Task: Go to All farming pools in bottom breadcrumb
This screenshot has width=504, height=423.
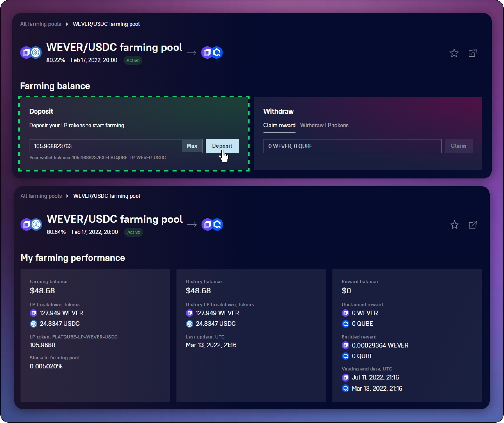Action: (x=41, y=196)
